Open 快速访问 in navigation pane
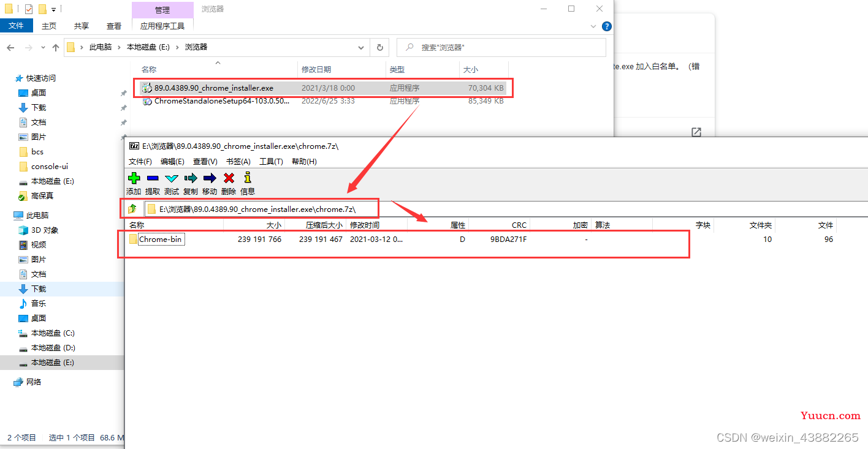The image size is (868, 449). [35, 78]
